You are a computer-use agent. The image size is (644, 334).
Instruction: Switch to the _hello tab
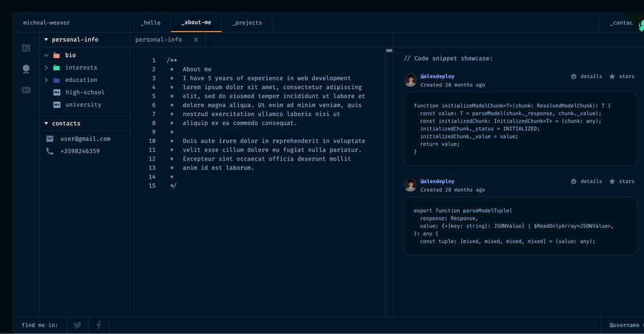pos(150,23)
